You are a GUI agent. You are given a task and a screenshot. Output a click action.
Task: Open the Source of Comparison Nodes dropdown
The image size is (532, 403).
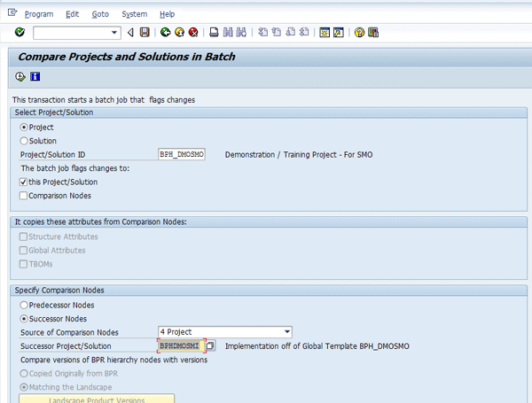286,331
